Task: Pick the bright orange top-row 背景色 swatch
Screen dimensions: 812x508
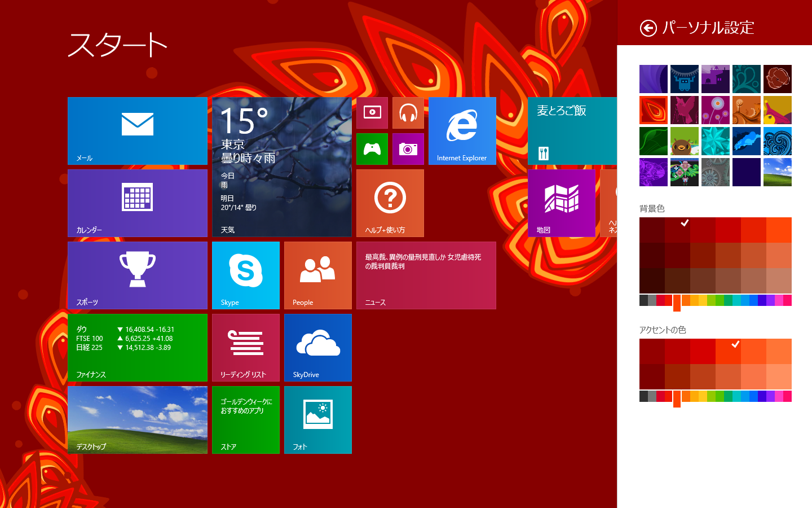Action: pos(779,230)
